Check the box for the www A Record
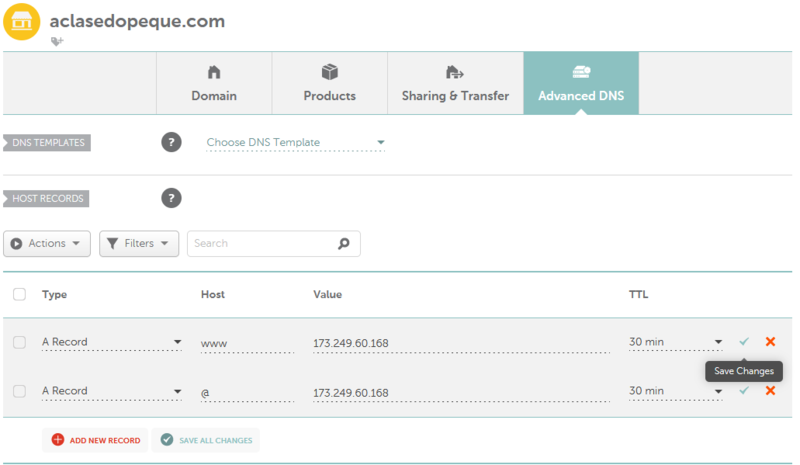Viewport: 800px width, 465px height. (x=19, y=342)
